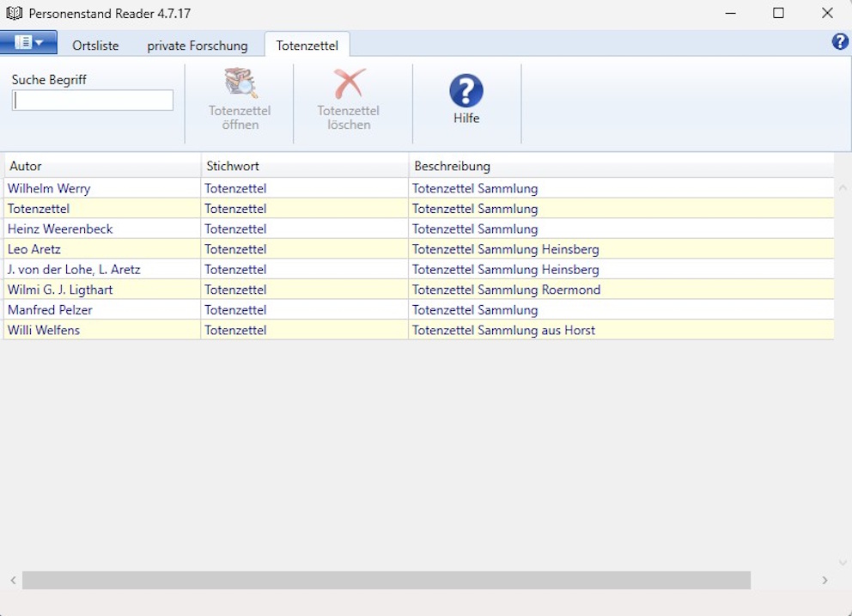Select the Willi Welfens row
The width and height of the screenshot is (852, 616).
point(419,330)
